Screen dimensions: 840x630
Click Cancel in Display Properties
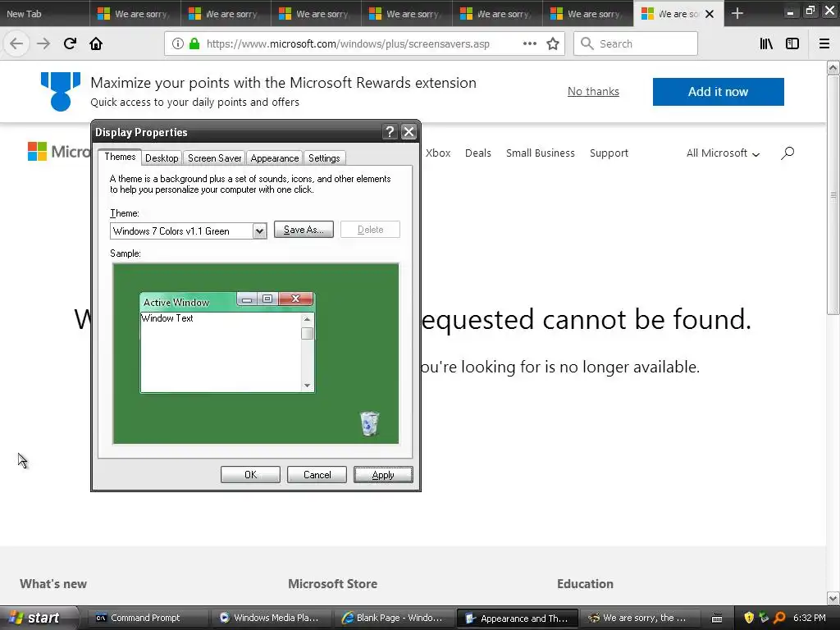tap(317, 475)
